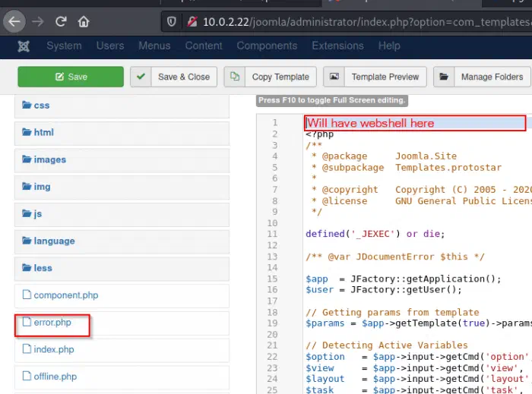Screen dimensions: 532x394
Task: Click the Template Preview image icon
Action: [334, 77]
